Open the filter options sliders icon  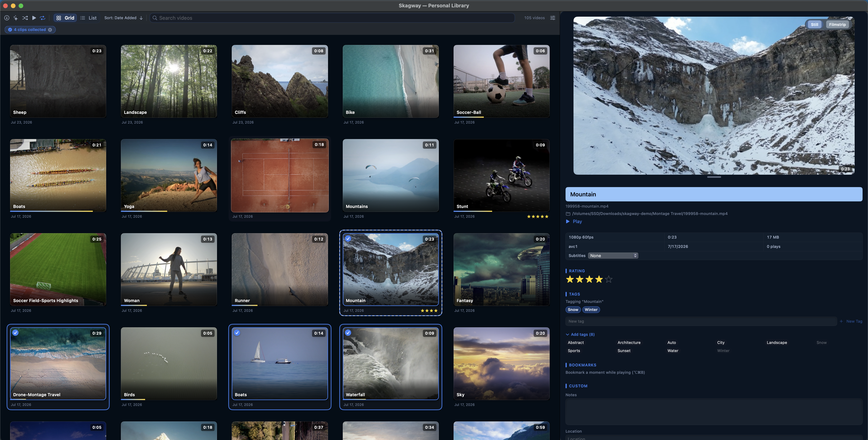tap(553, 18)
